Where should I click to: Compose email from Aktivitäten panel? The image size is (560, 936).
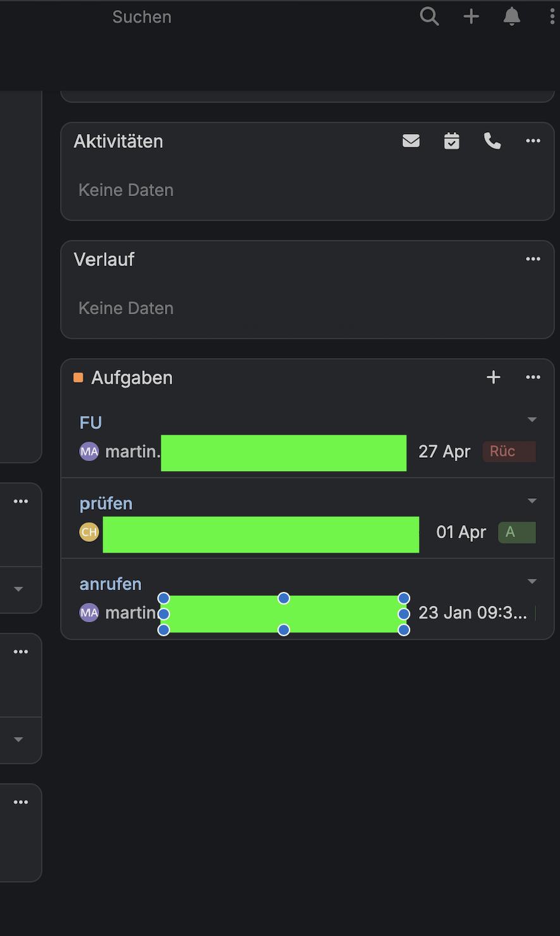coord(411,141)
